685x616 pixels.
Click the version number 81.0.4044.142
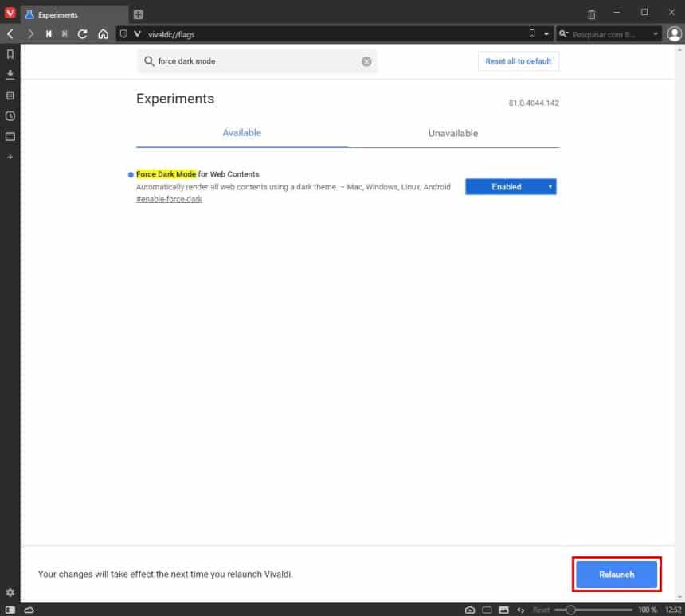pos(534,103)
